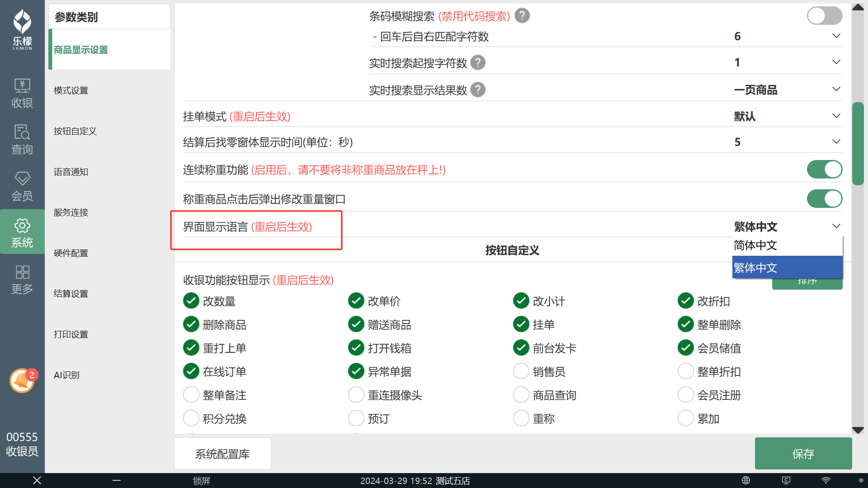Open the 更多 more section
The height and width of the screenshot is (488, 868).
pyautogui.click(x=22, y=279)
